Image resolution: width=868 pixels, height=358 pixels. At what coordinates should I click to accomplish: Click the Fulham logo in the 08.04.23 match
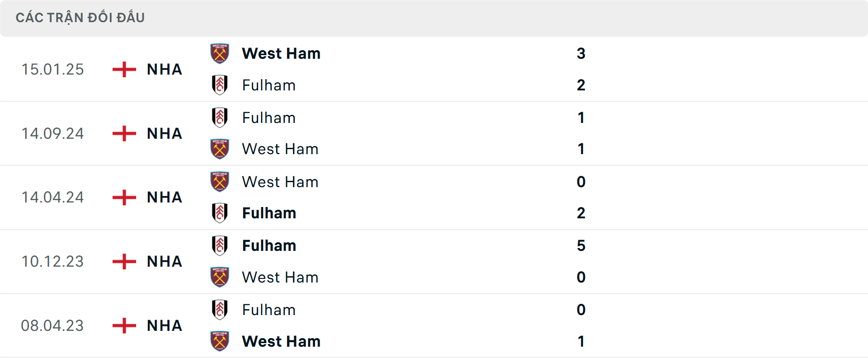point(220,310)
